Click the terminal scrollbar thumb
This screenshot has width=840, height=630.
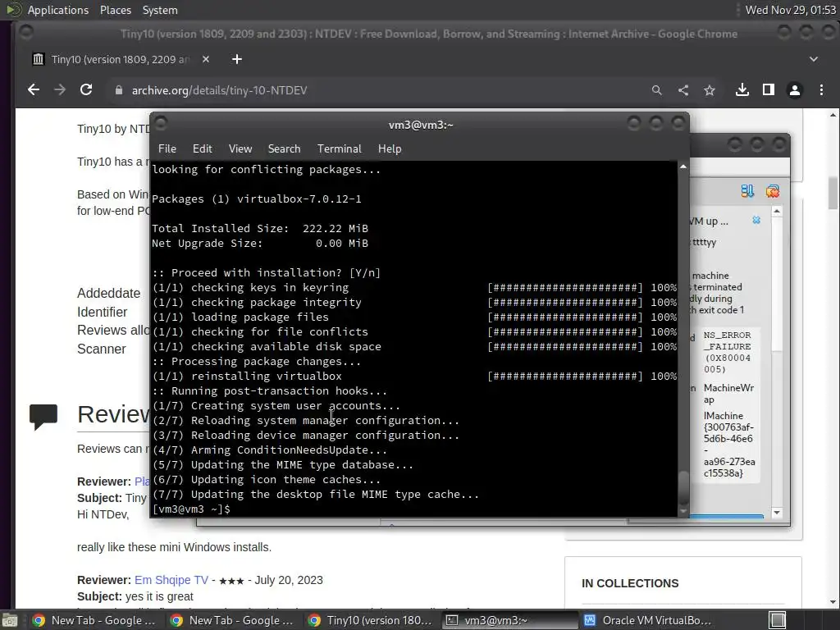[x=683, y=486]
